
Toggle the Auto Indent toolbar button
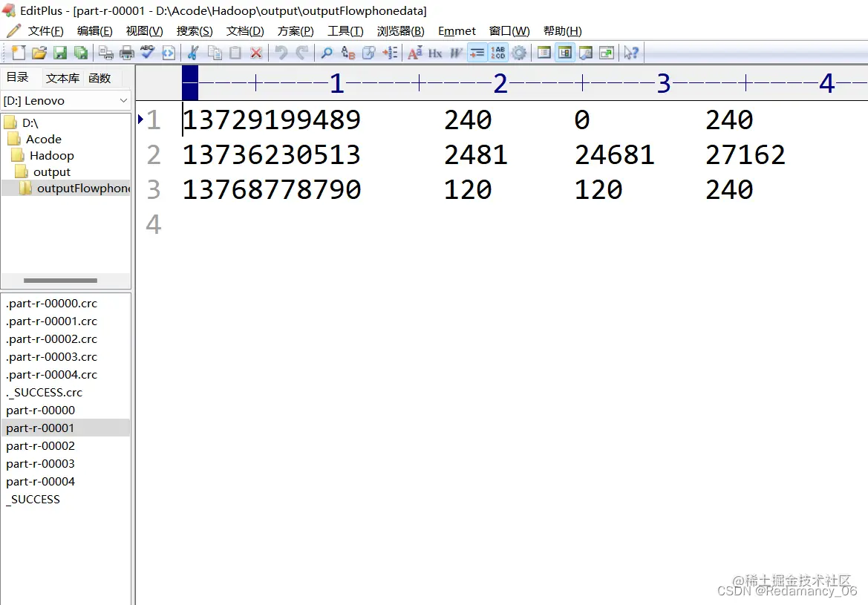(477, 53)
